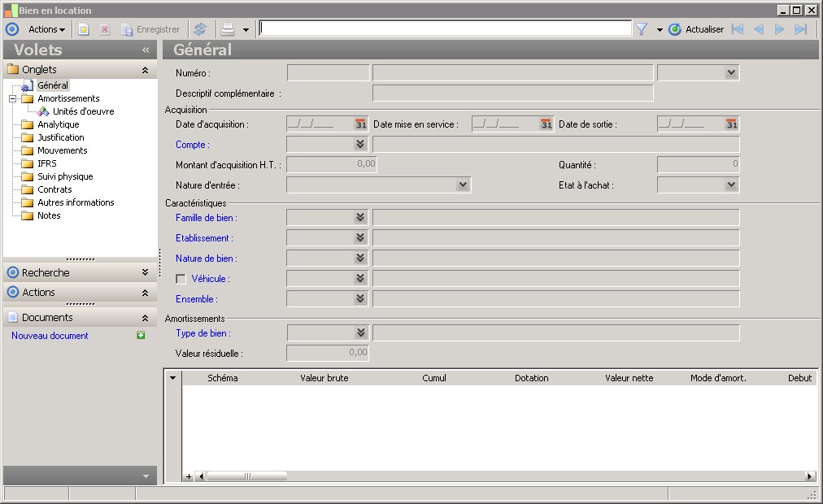Click the new record toolbar icon
The image size is (823, 504).
coord(83,29)
